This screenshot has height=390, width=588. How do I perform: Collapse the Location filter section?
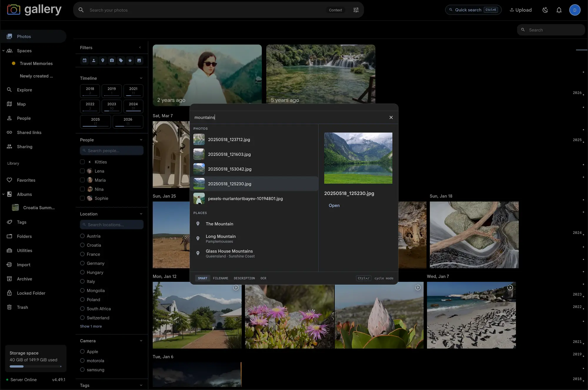141,214
